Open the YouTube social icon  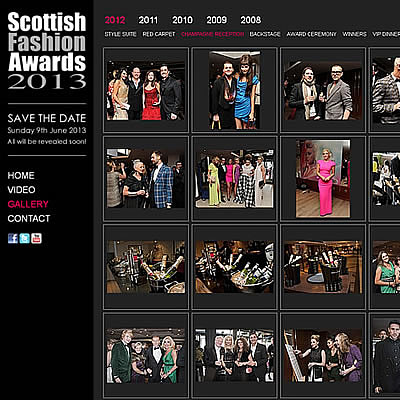(x=36, y=238)
